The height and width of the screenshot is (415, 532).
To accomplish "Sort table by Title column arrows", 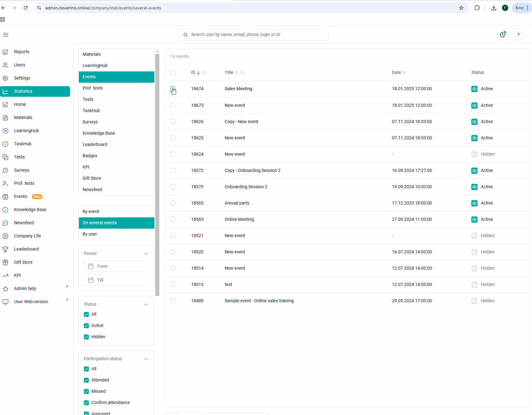I will coord(237,73).
